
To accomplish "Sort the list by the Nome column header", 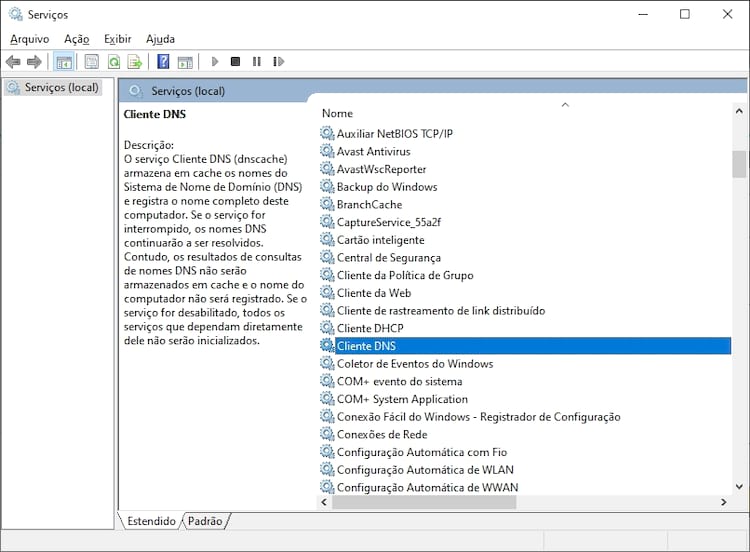I will tap(337, 113).
